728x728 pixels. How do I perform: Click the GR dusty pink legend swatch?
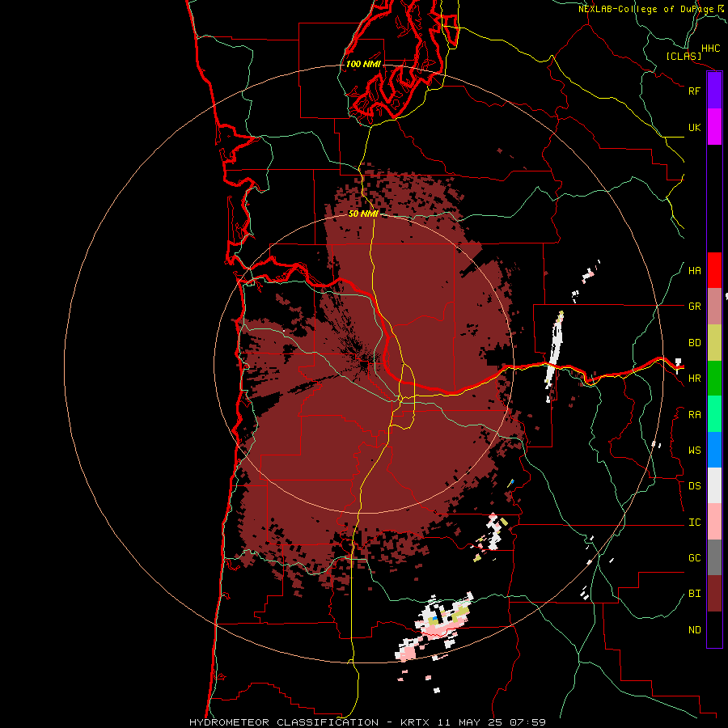coord(714,307)
